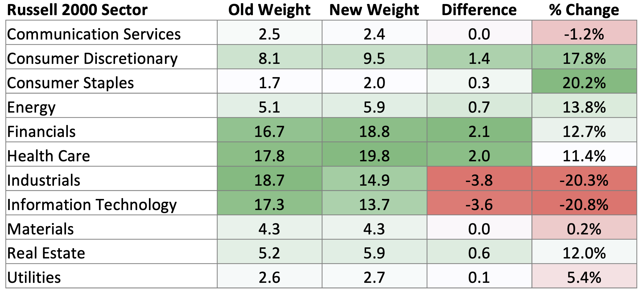Select the Communication Services row label
Viewport: 644px width, 293px height.
pyautogui.click(x=94, y=34)
